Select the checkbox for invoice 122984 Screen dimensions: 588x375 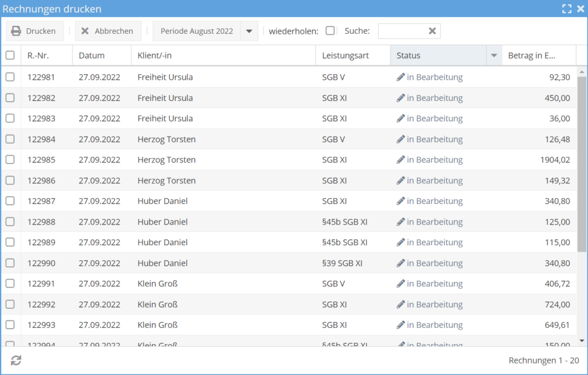pyautogui.click(x=10, y=139)
